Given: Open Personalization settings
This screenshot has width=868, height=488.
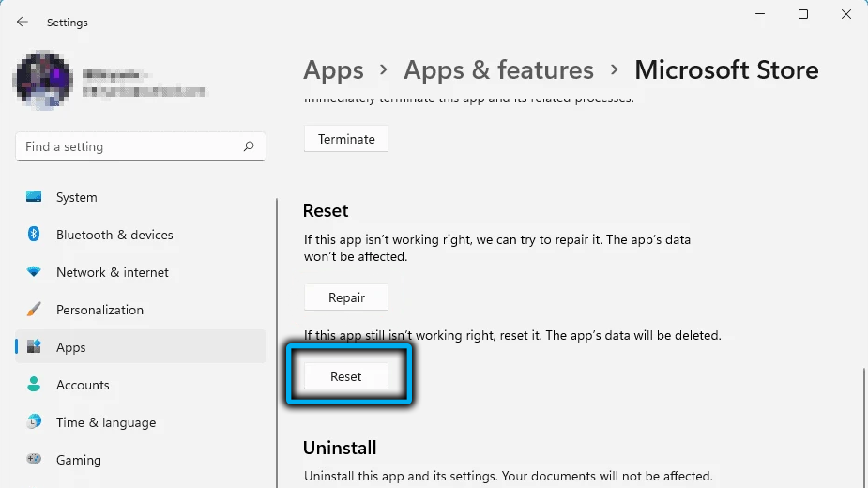Looking at the screenshot, I should click(99, 310).
